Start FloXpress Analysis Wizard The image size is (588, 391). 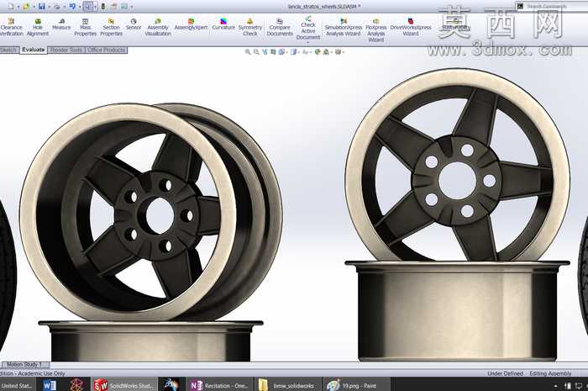pos(375,30)
